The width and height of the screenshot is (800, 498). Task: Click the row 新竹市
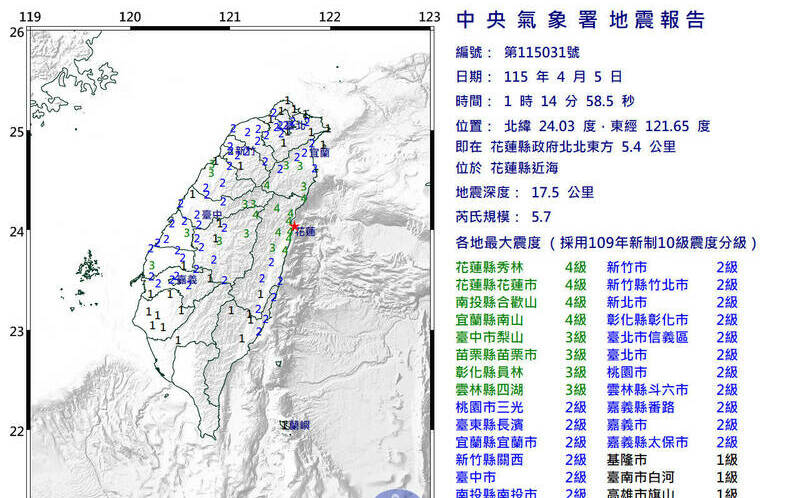click(672, 267)
